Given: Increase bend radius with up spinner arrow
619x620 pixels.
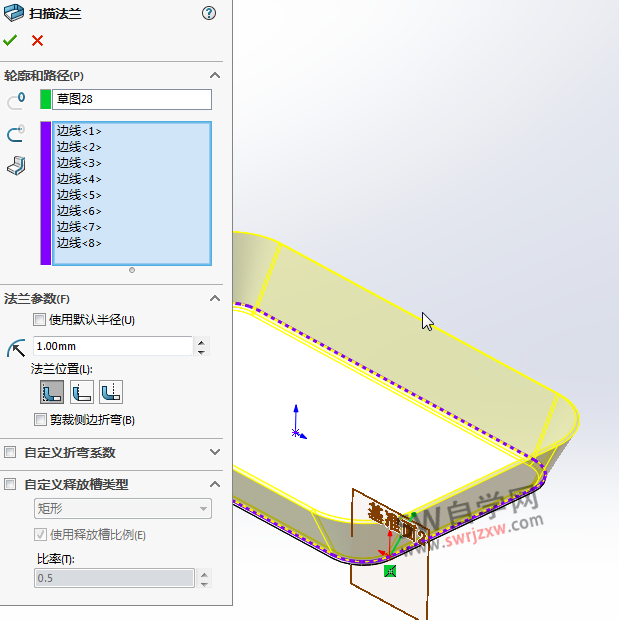Looking at the screenshot, I should click(x=202, y=342).
